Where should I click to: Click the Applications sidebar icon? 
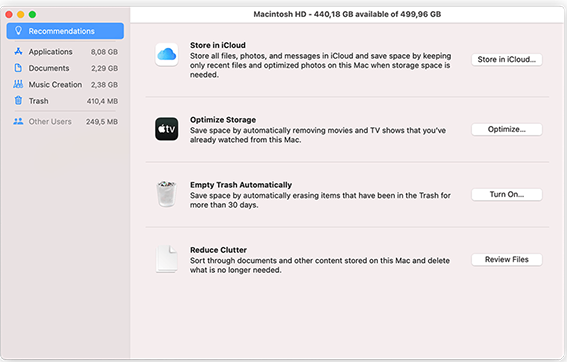pyautogui.click(x=18, y=51)
